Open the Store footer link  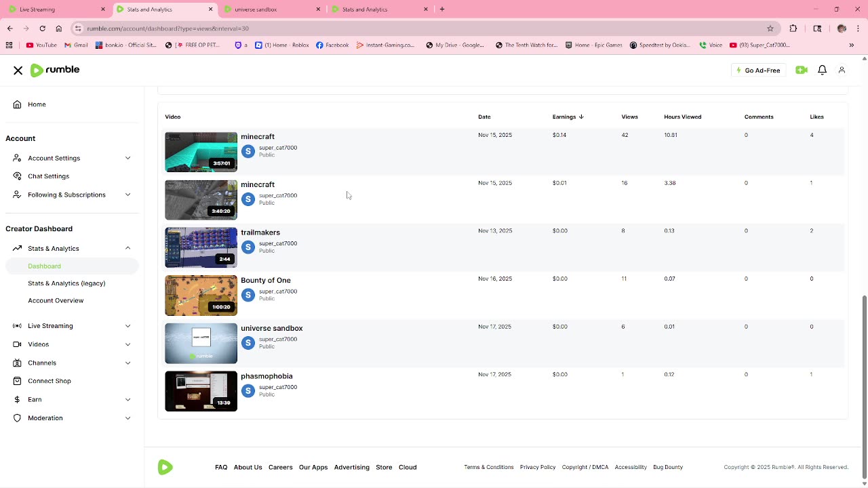tap(384, 467)
